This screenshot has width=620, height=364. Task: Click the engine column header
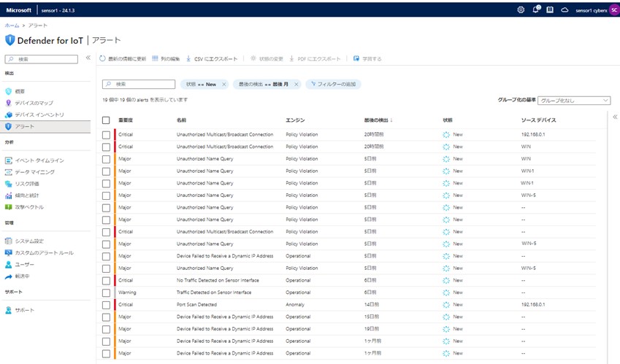(x=295, y=120)
